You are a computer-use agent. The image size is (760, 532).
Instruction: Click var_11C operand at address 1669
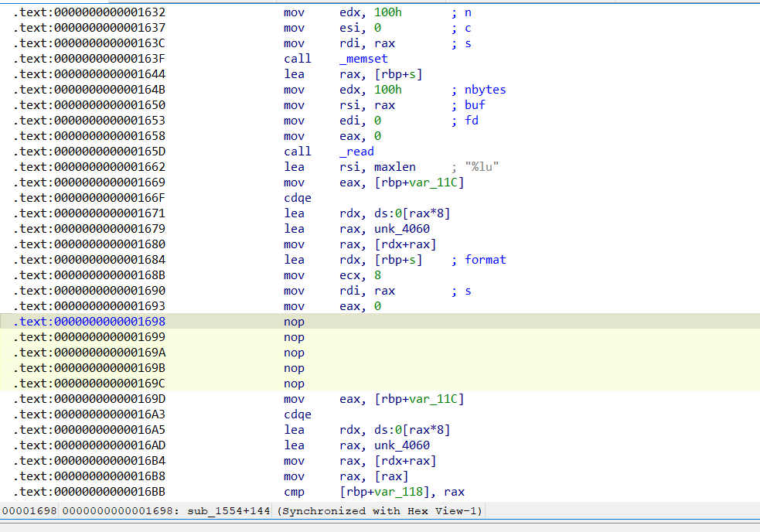pyautogui.click(x=433, y=182)
